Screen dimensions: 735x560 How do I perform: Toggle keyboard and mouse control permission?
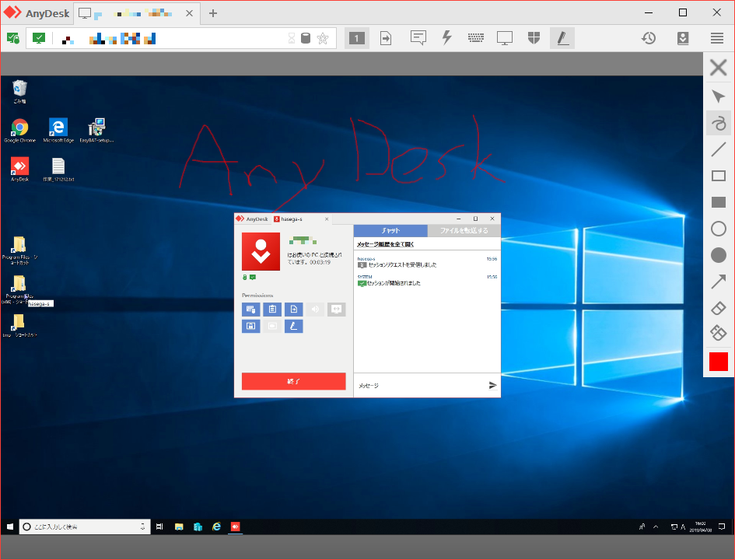point(250,310)
